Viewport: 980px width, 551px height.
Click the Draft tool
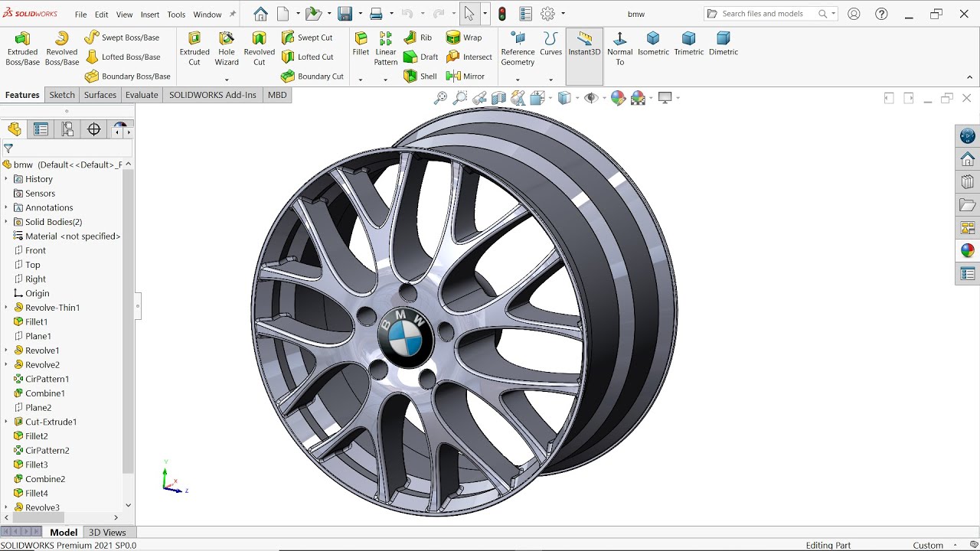click(x=420, y=57)
